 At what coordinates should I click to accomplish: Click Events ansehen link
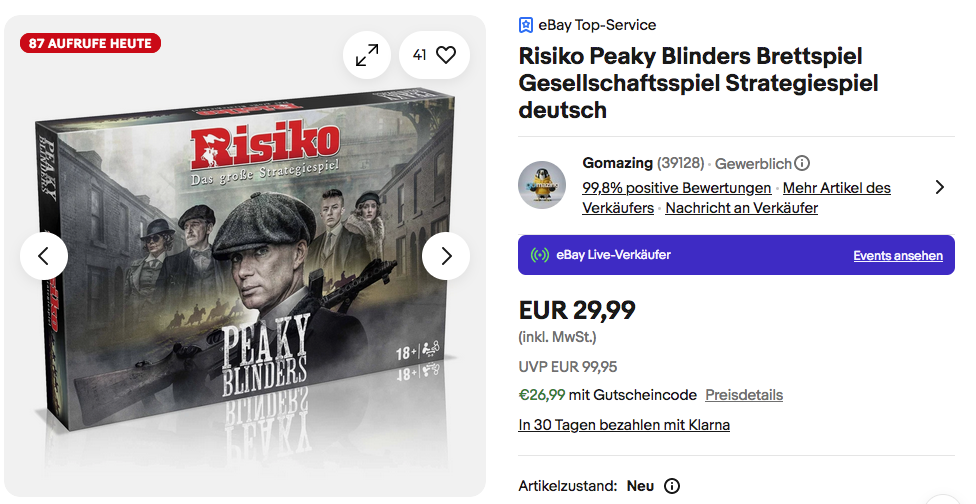(x=897, y=256)
